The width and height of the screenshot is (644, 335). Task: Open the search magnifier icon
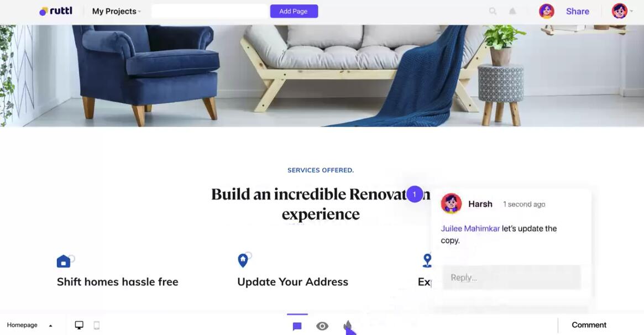(493, 12)
